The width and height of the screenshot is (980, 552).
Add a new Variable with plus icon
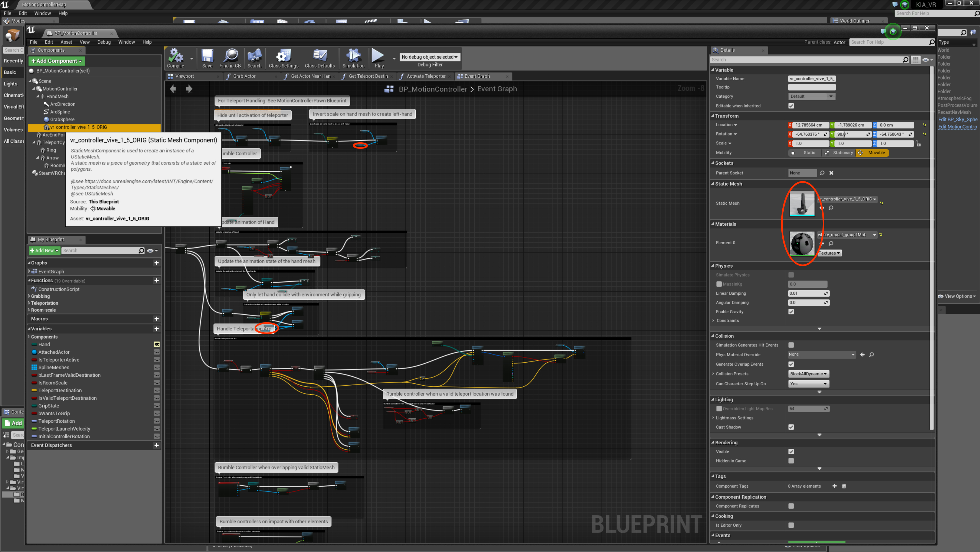[156, 329]
